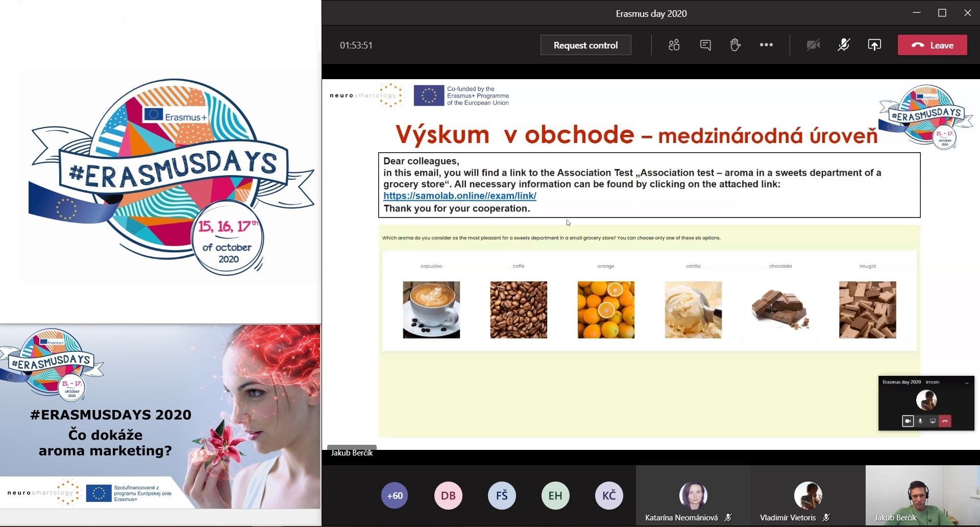Open the meeting chat icon
Image resolution: width=980 pixels, height=527 pixels.
point(705,45)
